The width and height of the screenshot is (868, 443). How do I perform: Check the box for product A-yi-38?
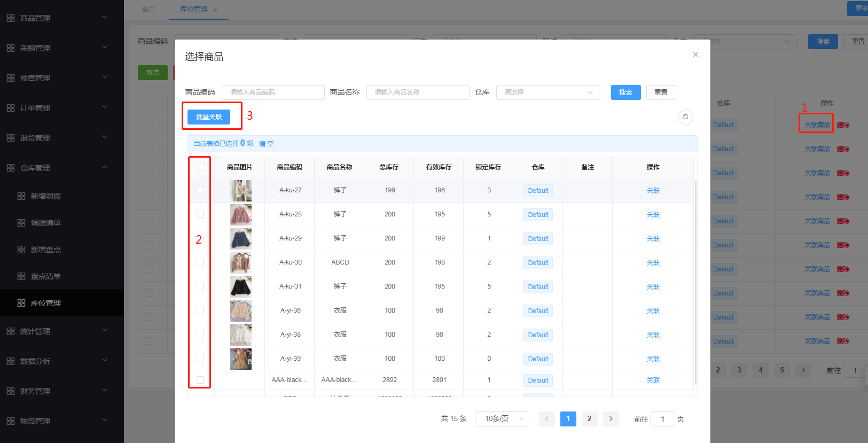200,335
